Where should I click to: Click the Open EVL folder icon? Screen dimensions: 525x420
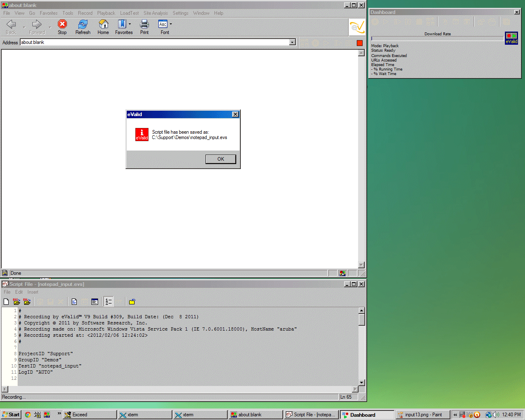pos(27,302)
